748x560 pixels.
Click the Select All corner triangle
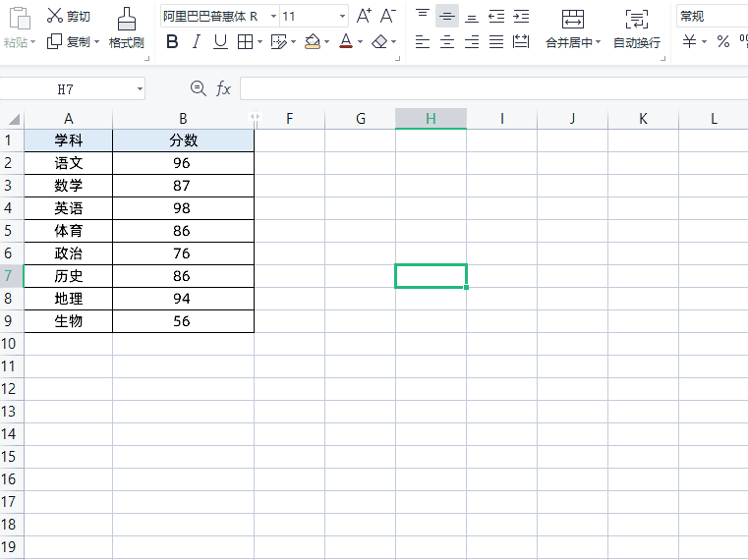coord(14,119)
